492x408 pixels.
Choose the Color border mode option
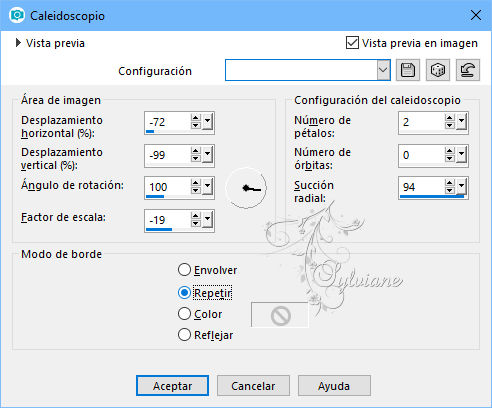click(184, 314)
